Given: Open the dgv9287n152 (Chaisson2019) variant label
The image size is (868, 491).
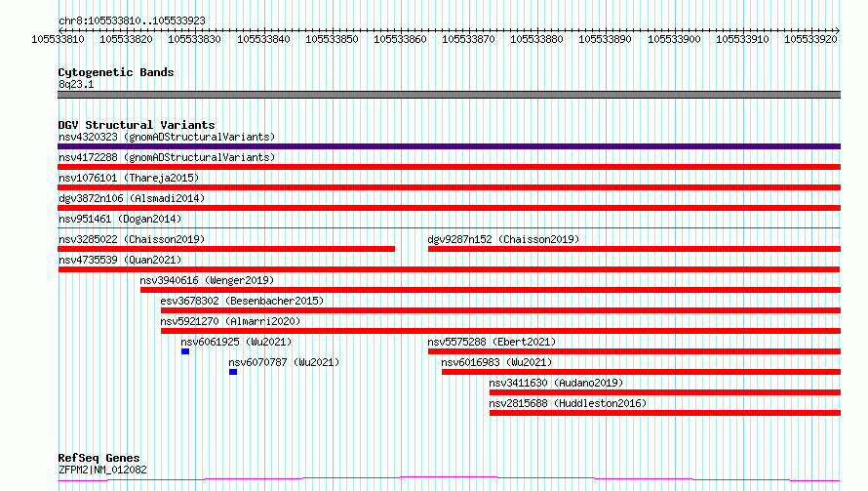Looking at the screenshot, I should point(503,239).
